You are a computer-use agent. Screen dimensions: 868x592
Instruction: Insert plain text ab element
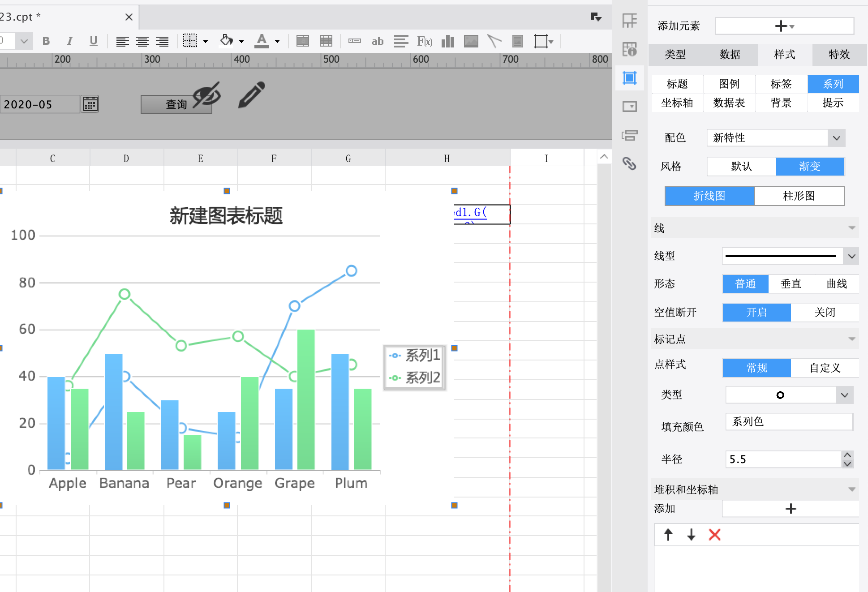coord(378,41)
